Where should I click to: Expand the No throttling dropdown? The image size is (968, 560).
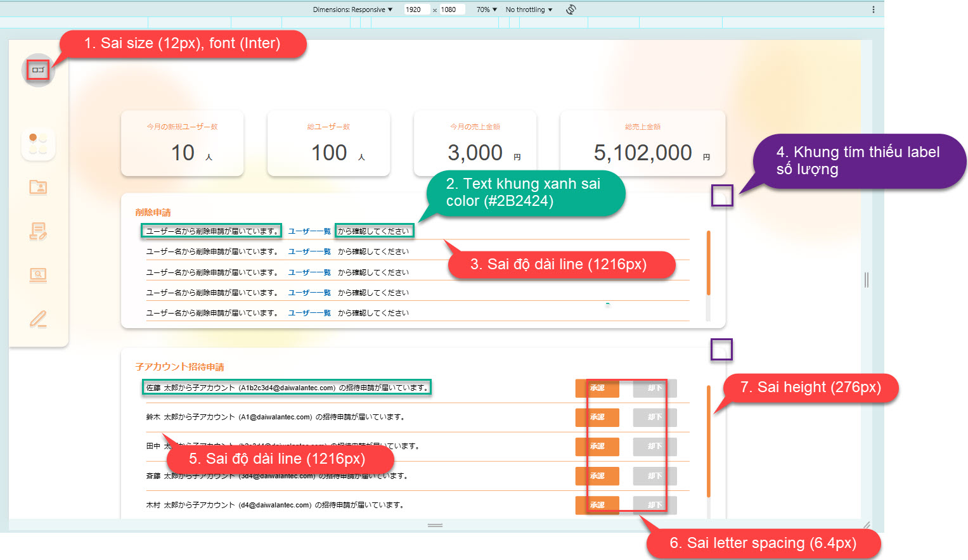point(529,10)
